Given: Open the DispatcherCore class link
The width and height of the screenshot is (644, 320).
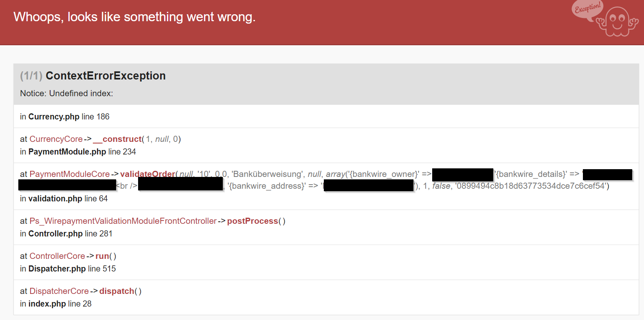Looking at the screenshot, I should coord(59,291).
